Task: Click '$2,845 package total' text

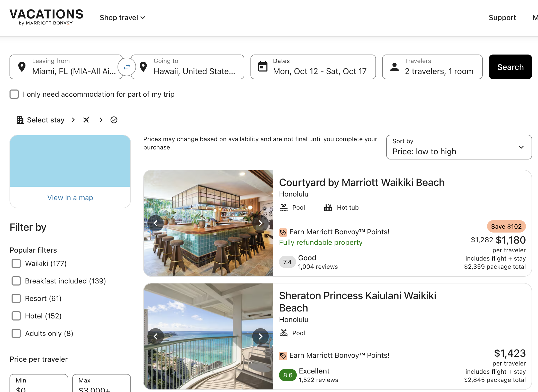Action: click(x=495, y=380)
